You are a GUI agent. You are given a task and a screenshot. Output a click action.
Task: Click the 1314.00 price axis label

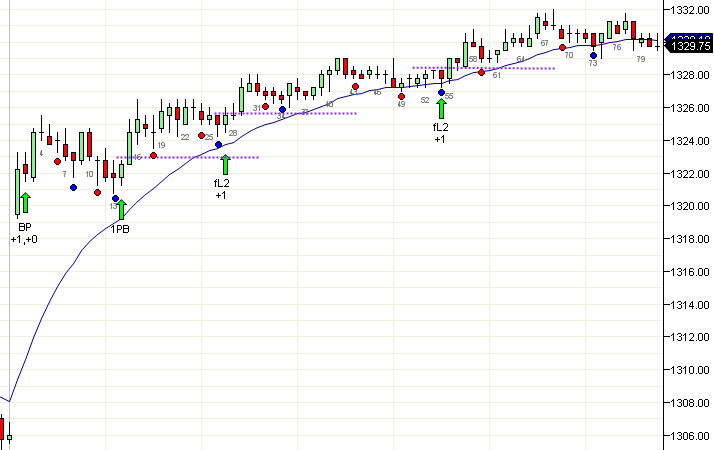point(689,304)
